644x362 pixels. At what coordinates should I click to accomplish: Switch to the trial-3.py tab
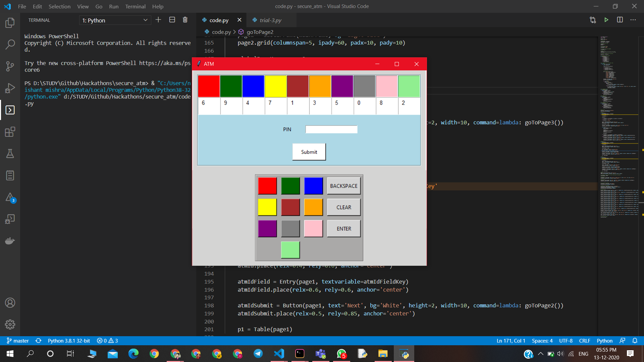(270, 20)
